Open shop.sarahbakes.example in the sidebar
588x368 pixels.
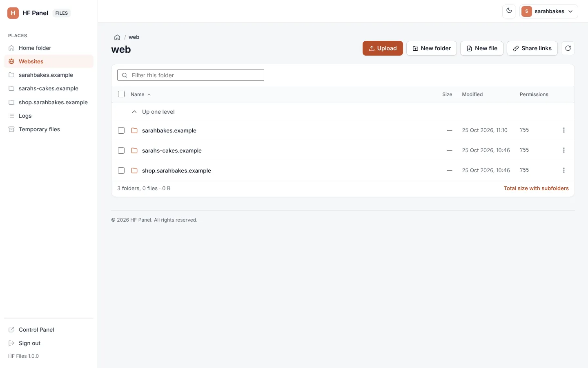(49, 102)
